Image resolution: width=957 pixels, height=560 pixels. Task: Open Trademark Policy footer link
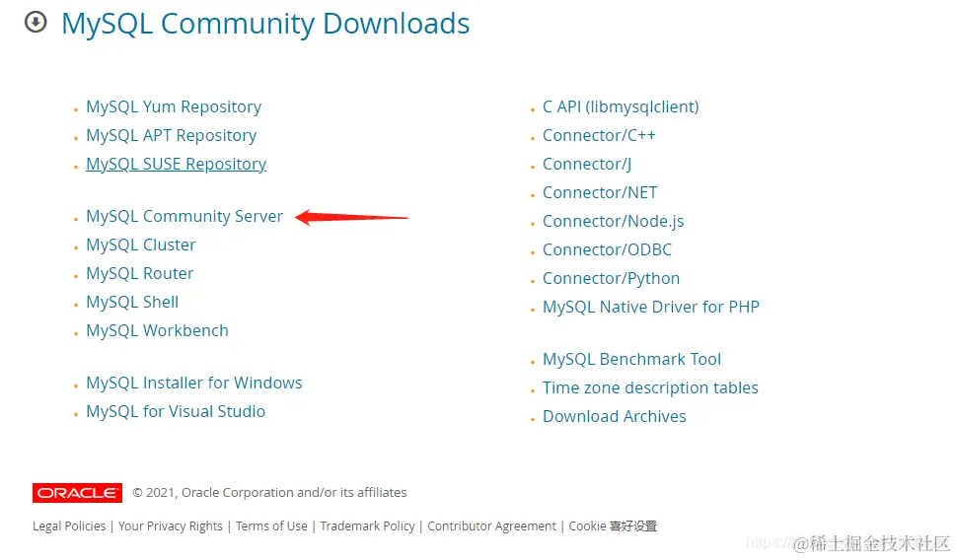[x=367, y=525]
